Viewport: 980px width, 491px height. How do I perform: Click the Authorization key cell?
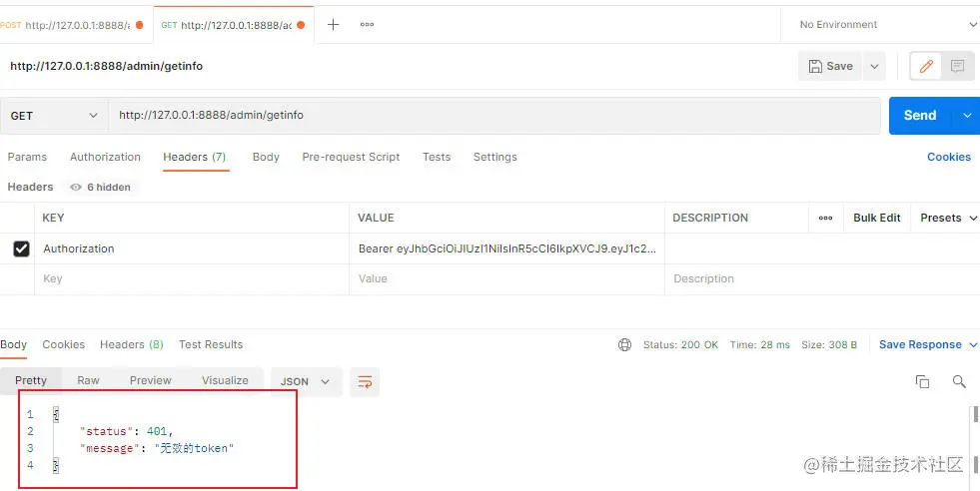coord(192,249)
